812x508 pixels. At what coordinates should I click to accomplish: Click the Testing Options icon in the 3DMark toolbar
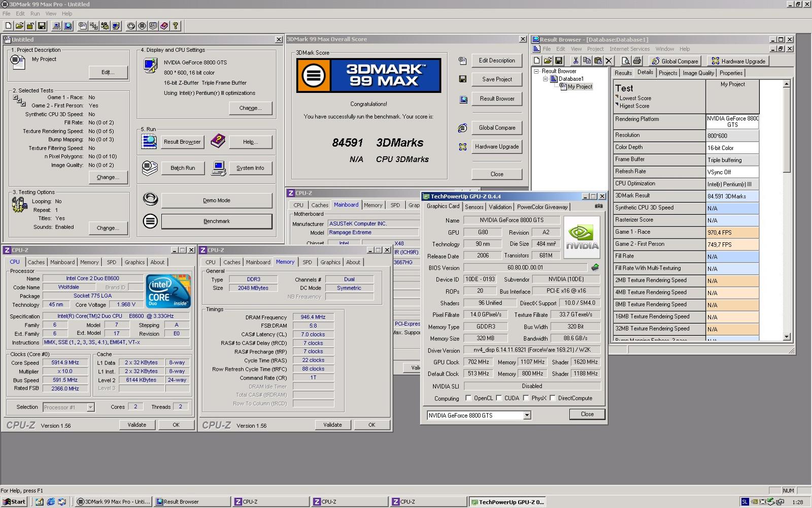click(105, 26)
